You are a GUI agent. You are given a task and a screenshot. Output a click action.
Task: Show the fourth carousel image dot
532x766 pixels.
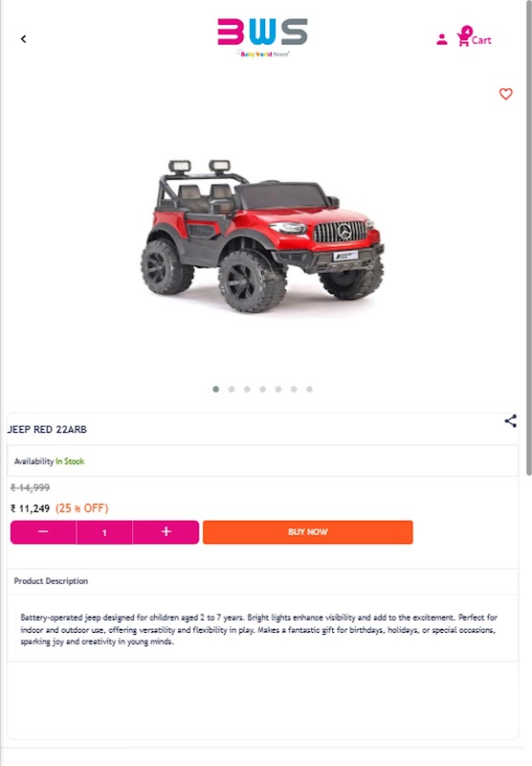pyautogui.click(x=262, y=390)
